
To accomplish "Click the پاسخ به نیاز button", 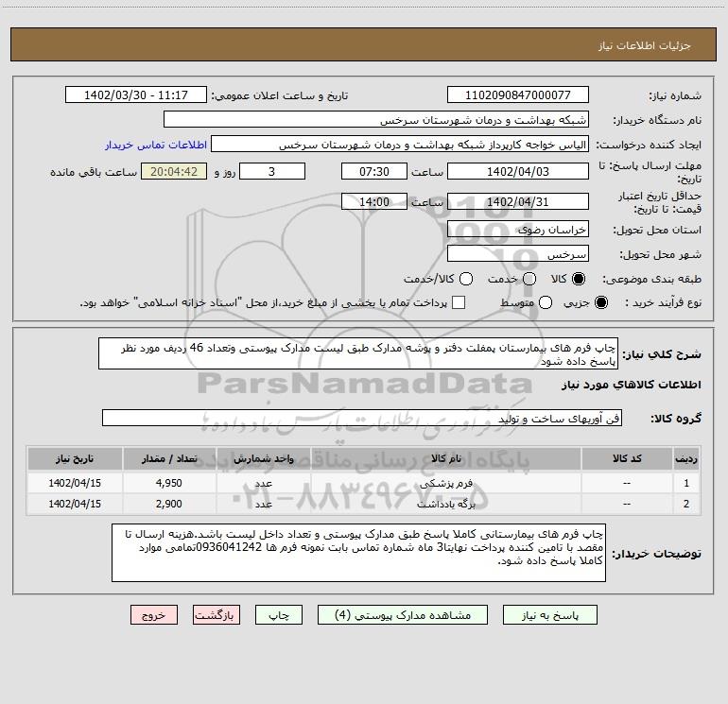I will (550, 615).
